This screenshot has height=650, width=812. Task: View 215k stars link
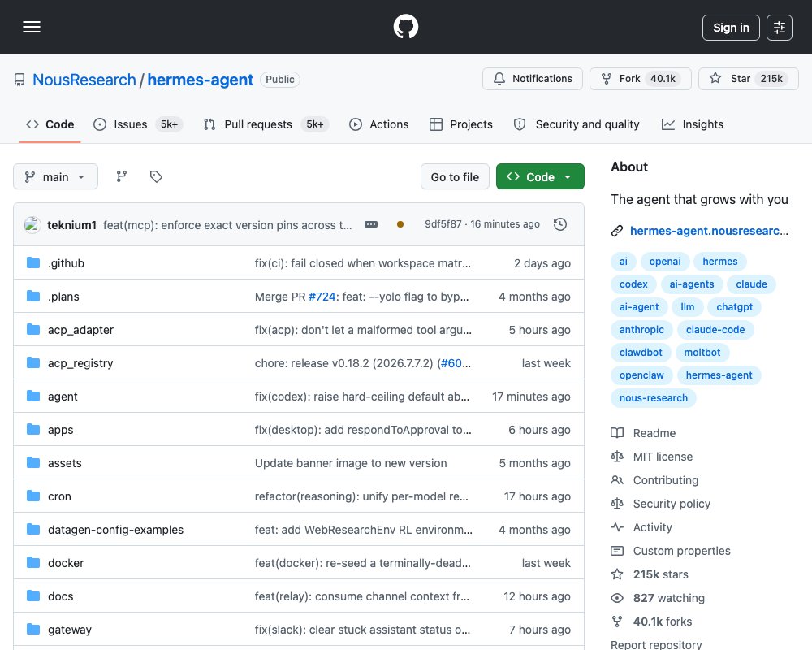click(650, 574)
